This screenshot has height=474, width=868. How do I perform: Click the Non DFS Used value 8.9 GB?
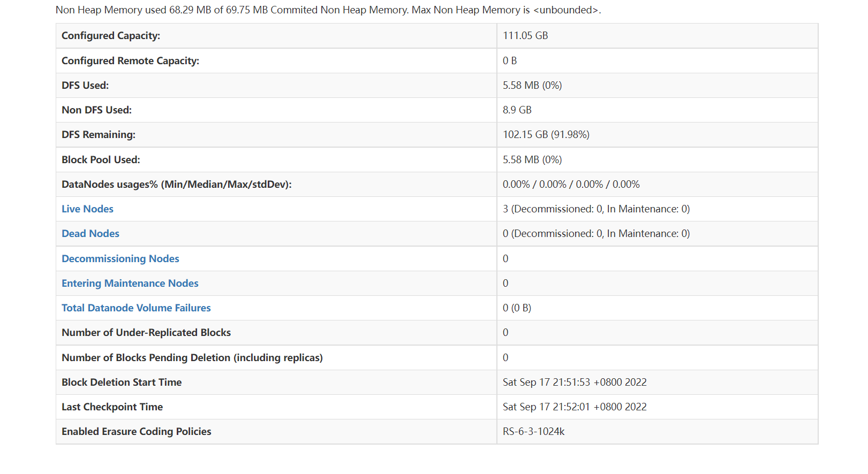[517, 110]
